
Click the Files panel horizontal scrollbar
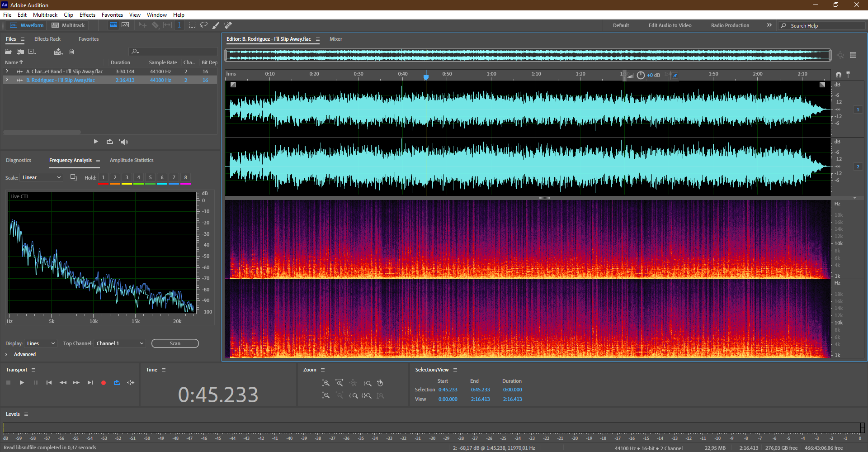42,132
